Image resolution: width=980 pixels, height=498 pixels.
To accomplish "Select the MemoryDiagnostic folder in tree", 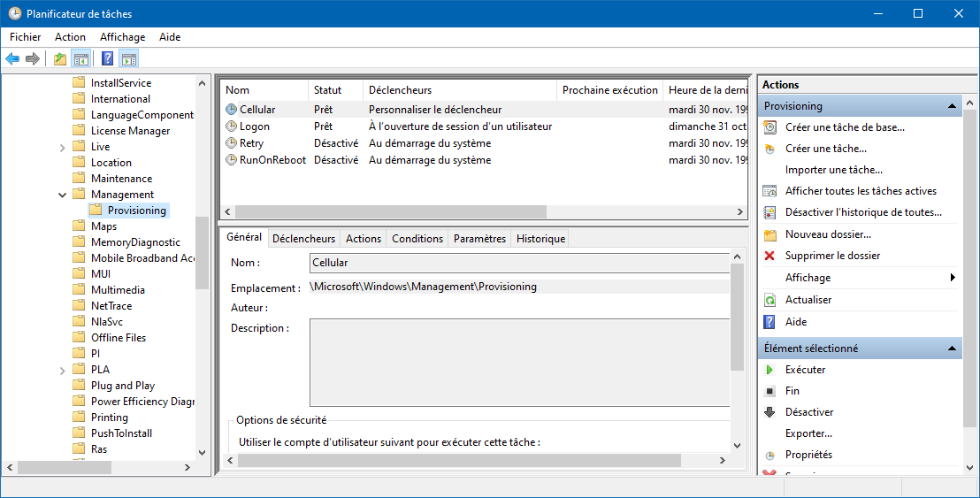I will [135, 242].
